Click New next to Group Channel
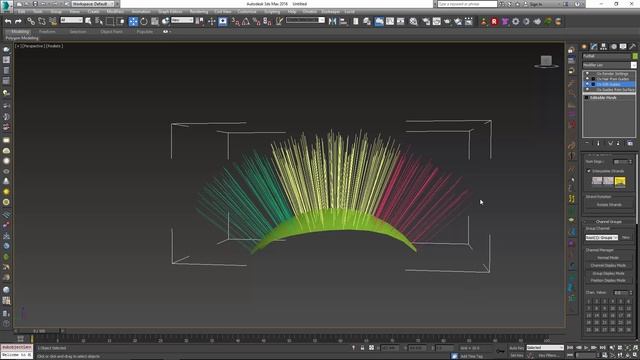The width and height of the screenshot is (640, 360). coord(626,238)
